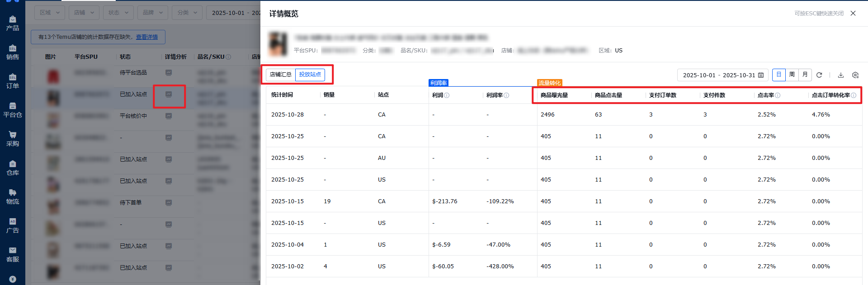Click the 63 clicks value for 2025-10-28
Image resolution: width=868 pixels, height=285 pixels.
tap(598, 115)
